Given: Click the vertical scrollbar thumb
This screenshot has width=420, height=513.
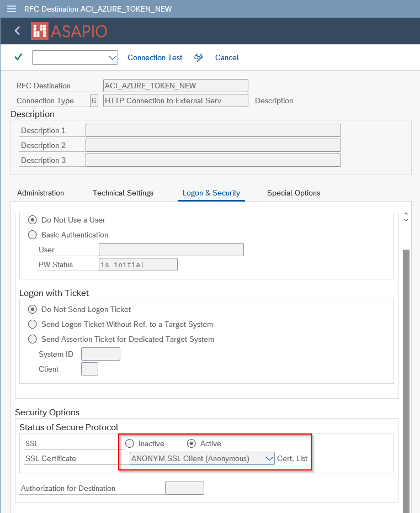Looking at the screenshot, I should click(x=406, y=379).
